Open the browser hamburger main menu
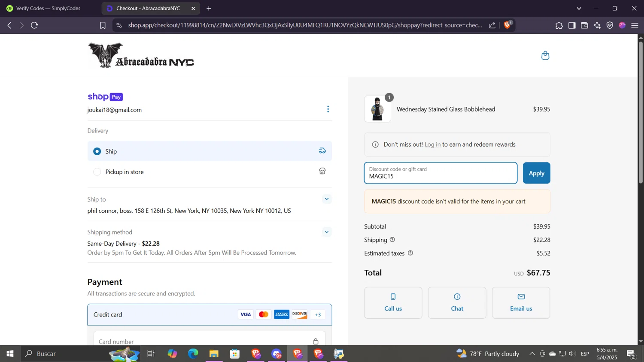This screenshot has width=644, height=362. (635, 25)
